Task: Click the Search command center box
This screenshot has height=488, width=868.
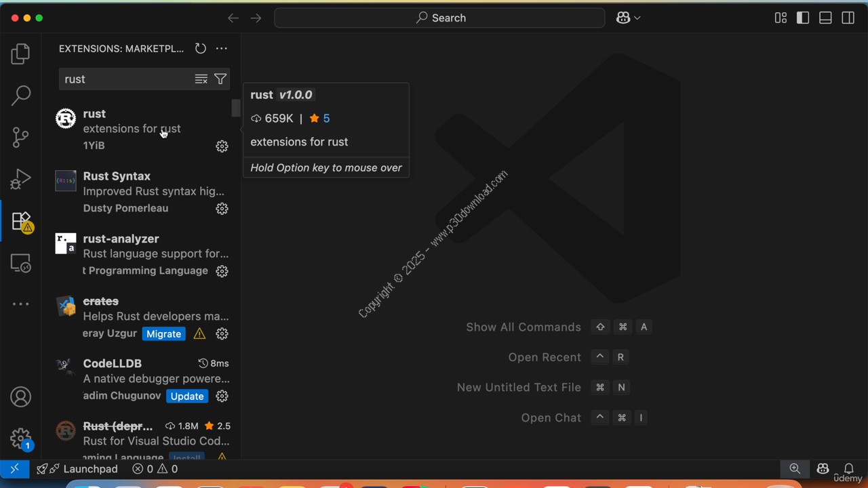Action: tap(439, 18)
